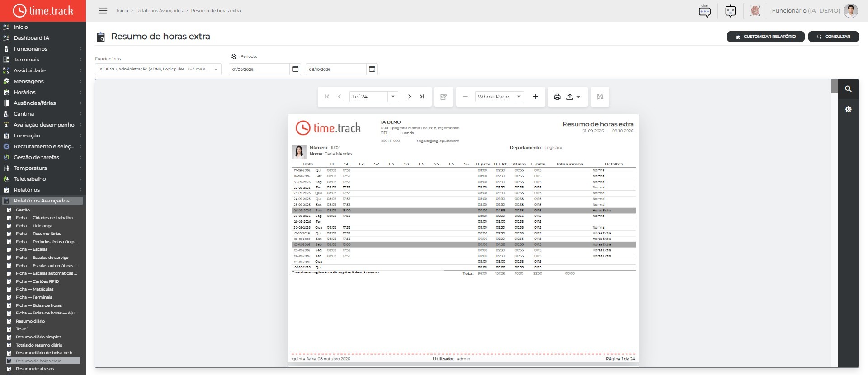This screenshot has height=375, width=868.
Task: Click the Período settings gear icon
Action: coord(234,56)
